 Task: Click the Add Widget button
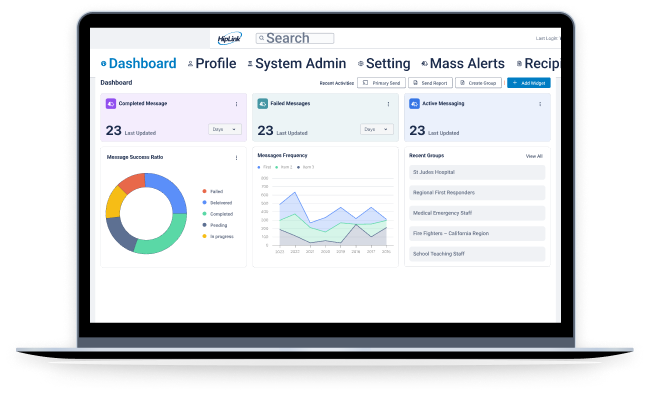click(529, 83)
